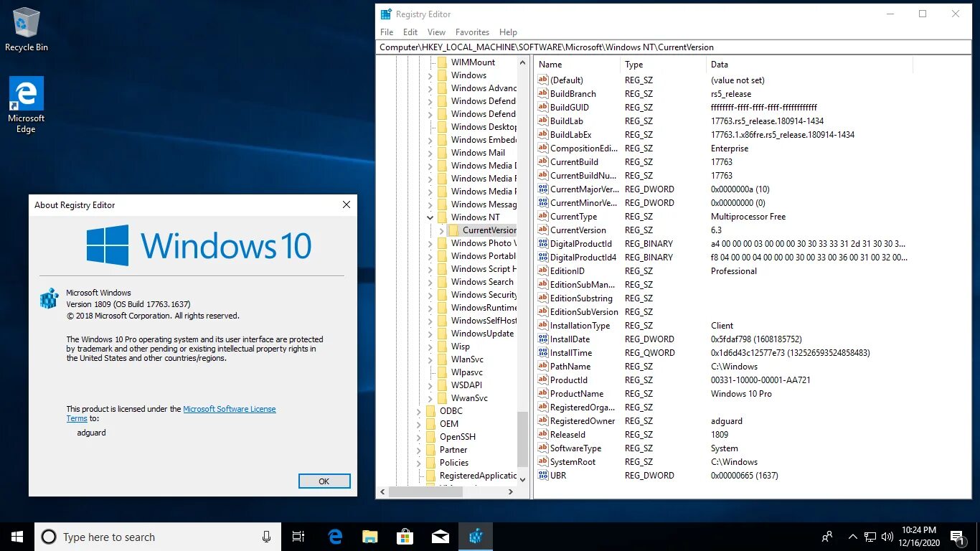Screen dimensions: 980x551
Task: Open the Recycle Bin desktop icon
Action: pyautogui.click(x=27, y=29)
